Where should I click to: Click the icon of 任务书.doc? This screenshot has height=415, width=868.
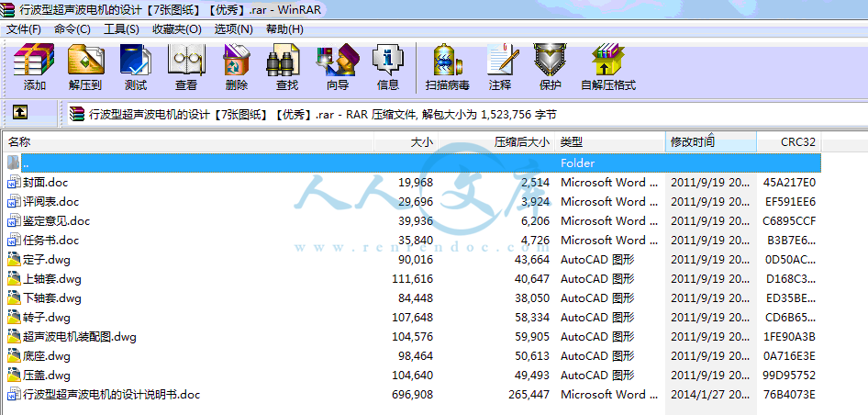pos(14,241)
